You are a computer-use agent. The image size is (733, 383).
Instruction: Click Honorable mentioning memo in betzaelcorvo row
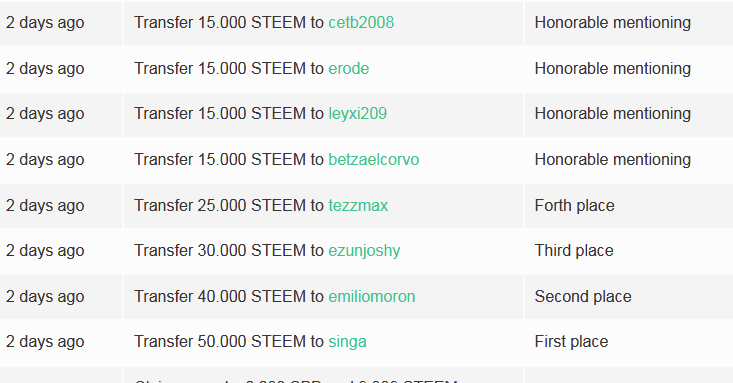pyautogui.click(x=612, y=159)
